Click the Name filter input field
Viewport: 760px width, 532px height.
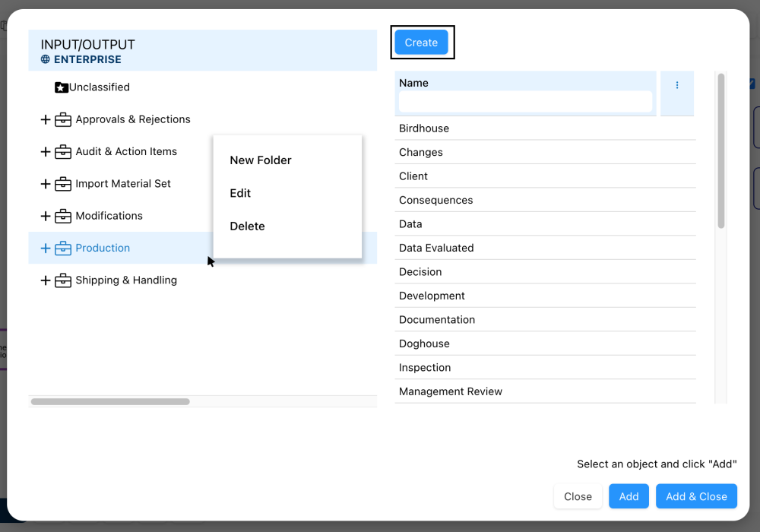pos(525,102)
